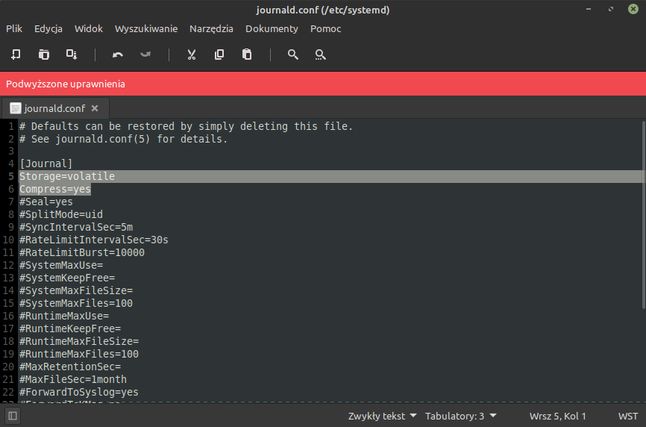
Task: Close the editor window with green X
Action: pyautogui.click(x=633, y=9)
